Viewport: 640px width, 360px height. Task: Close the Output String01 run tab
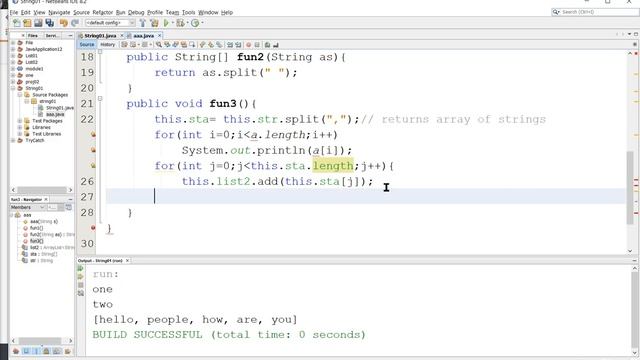(127, 260)
